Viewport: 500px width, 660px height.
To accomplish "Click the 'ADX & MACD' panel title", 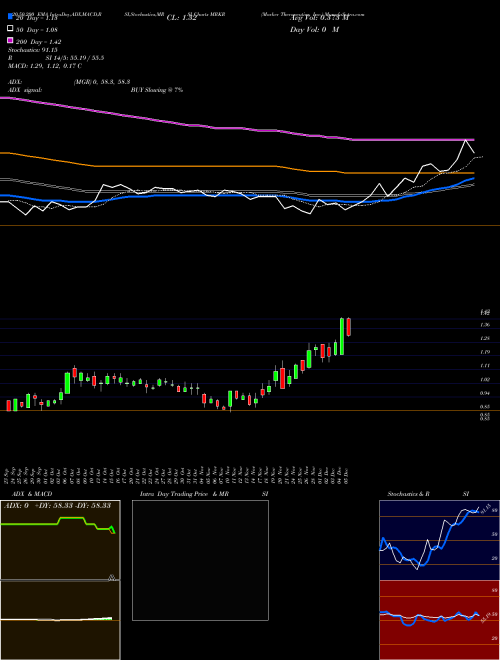I will [32, 494].
